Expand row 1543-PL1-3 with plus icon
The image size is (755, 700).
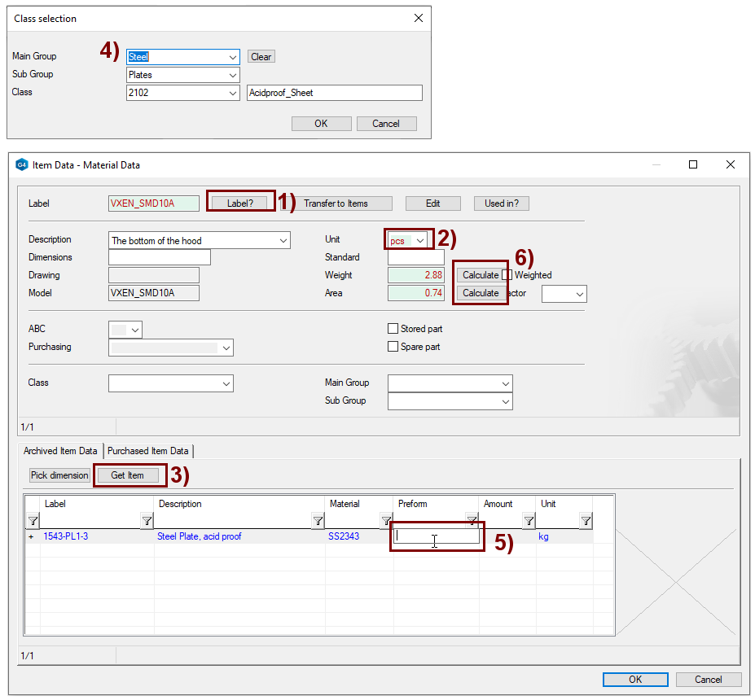click(x=32, y=537)
